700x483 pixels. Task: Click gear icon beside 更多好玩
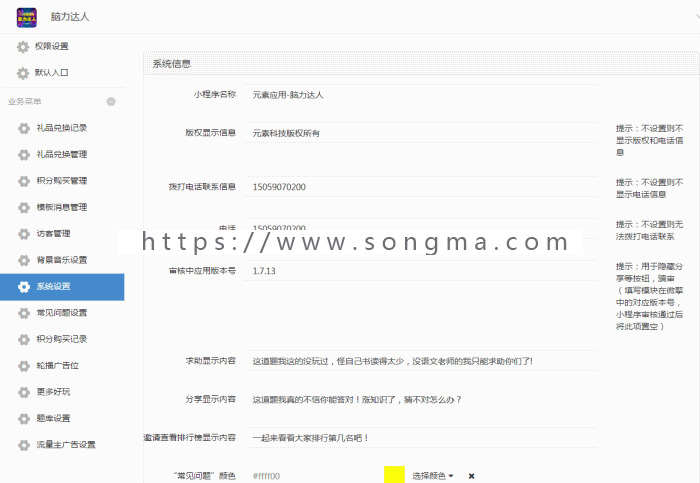[24, 392]
